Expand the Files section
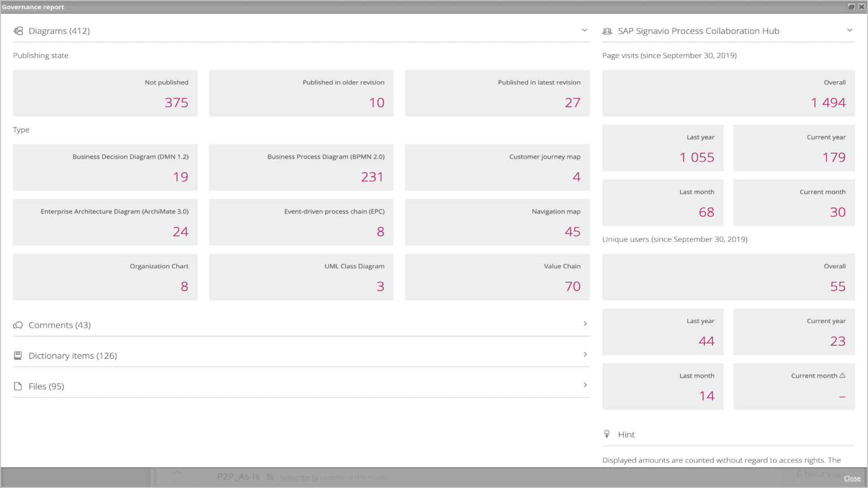The width and height of the screenshot is (868, 488). click(585, 385)
